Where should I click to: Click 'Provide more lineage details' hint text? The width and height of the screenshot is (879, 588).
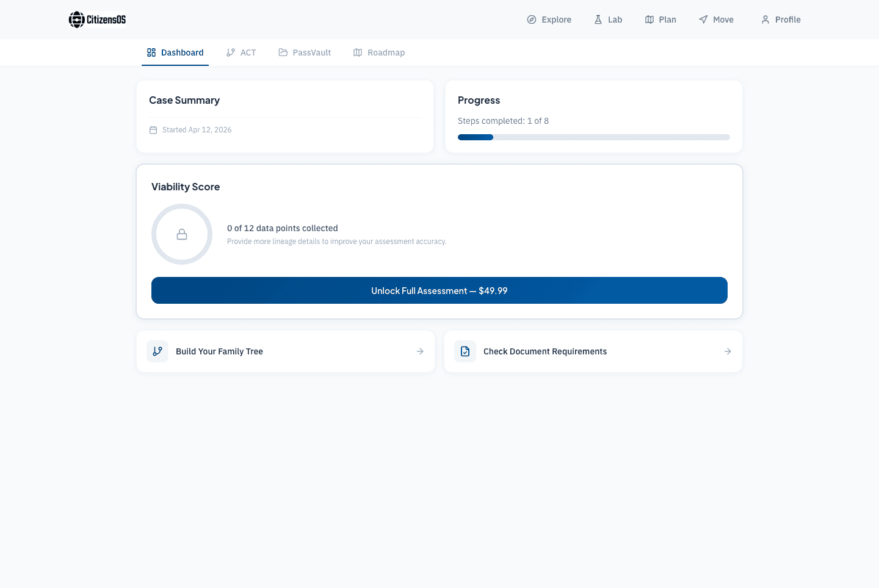pyautogui.click(x=337, y=242)
